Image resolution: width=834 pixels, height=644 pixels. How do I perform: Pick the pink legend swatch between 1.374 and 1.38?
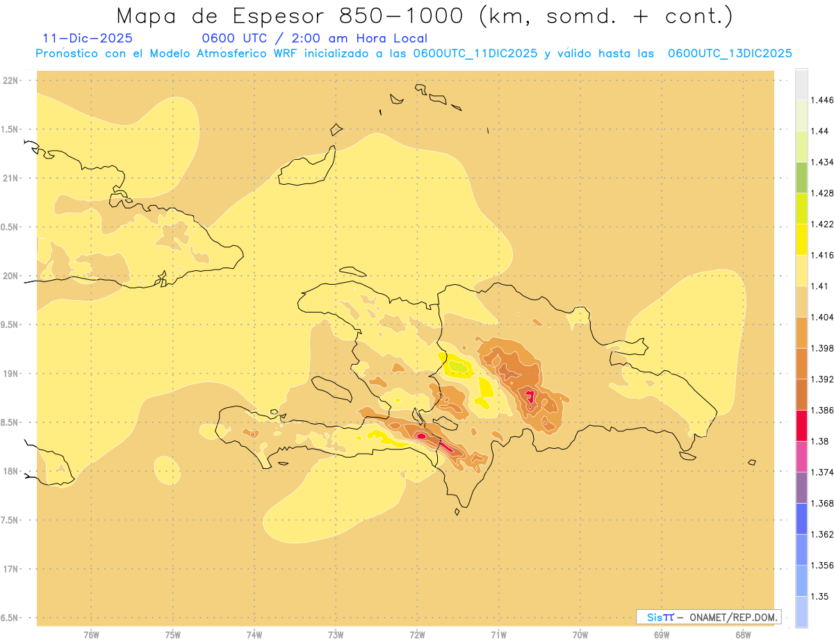[801, 457]
